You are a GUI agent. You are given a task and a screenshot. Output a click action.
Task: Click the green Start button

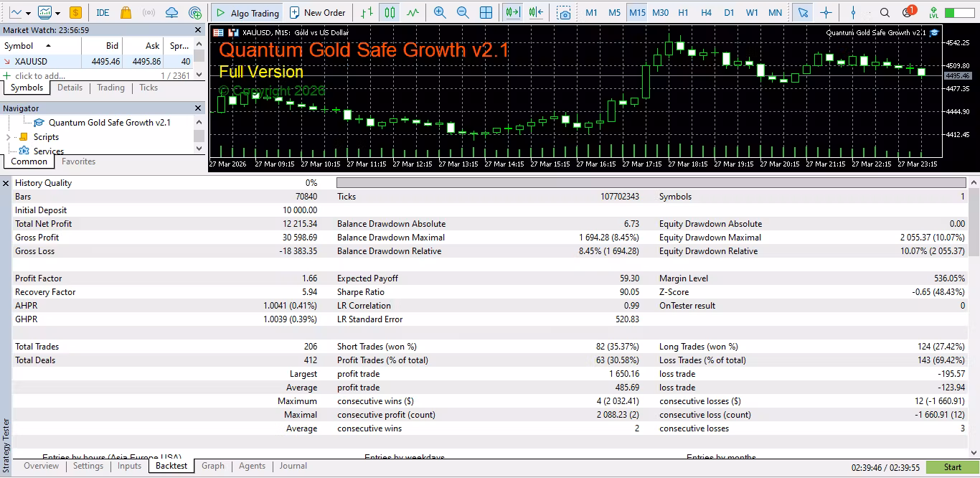click(x=952, y=467)
